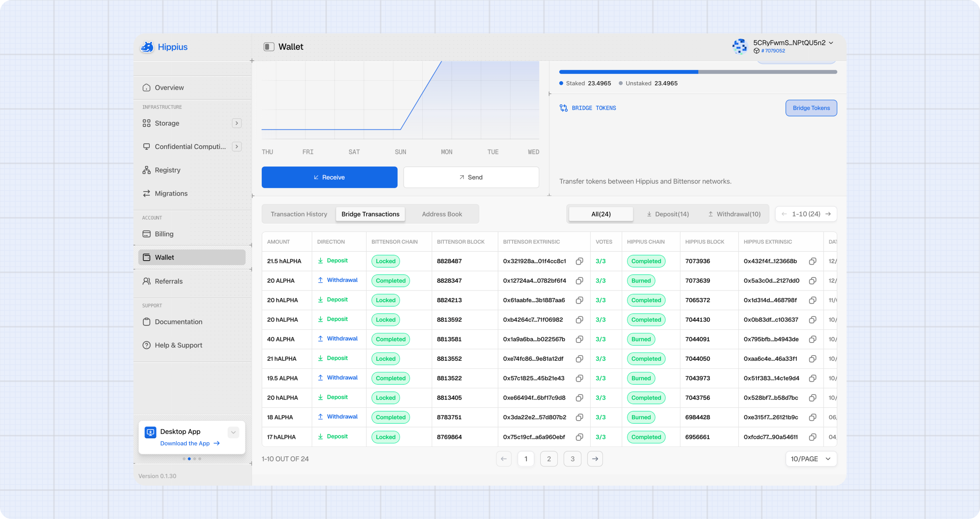980x519 pixels.
Task: Select the Withdrawal(10) filter
Action: (734, 214)
